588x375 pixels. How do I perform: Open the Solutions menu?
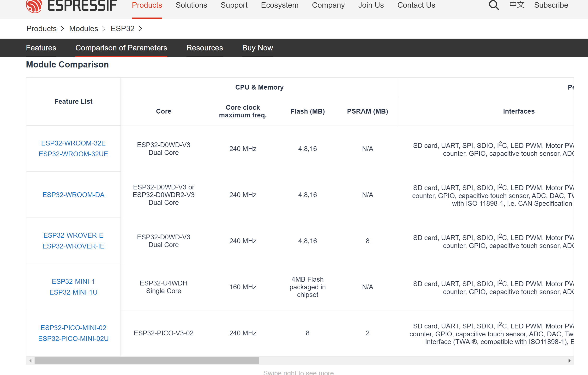click(x=191, y=5)
